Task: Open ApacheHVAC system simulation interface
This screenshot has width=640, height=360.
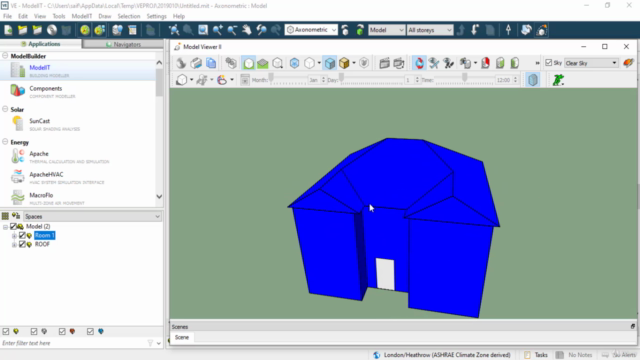Action: 78,178
